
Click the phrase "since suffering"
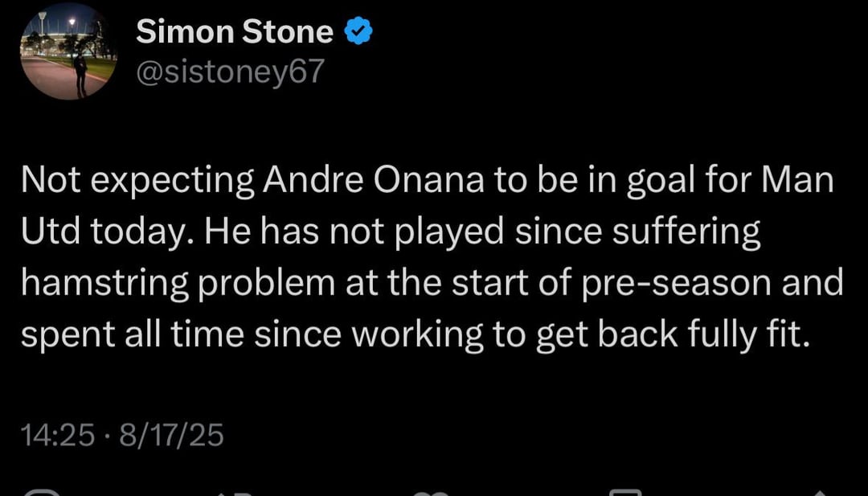click(637, 232)
